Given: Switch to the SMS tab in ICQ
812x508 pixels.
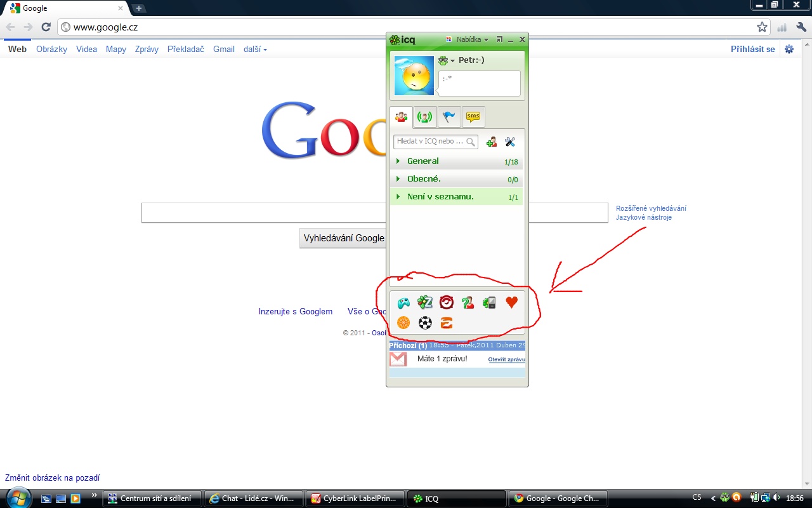Looking at the screenshot, I should click(473, 117).
